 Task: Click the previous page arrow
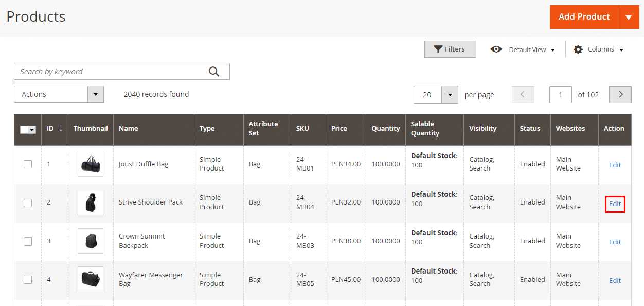(523, 94)
